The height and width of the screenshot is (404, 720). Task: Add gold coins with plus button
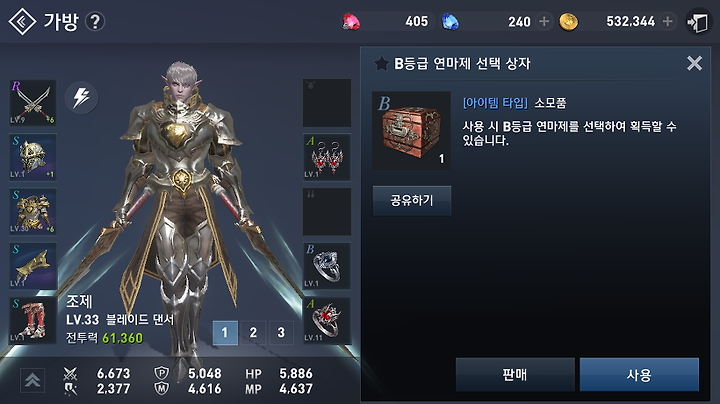668,21
